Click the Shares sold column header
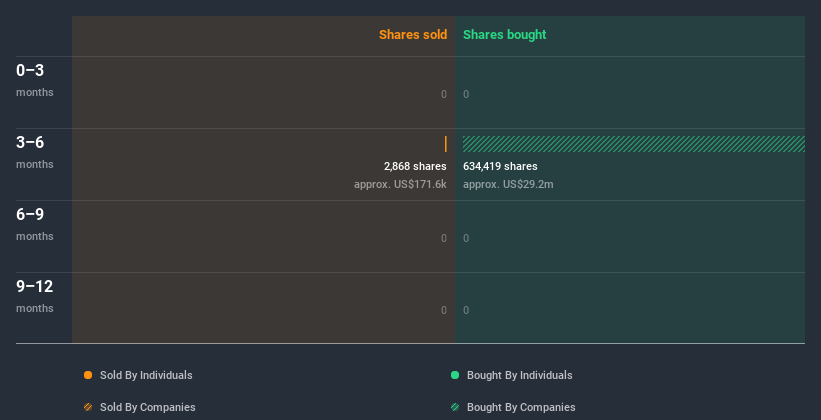Screen dimensions: 821x420 point(413,35)
